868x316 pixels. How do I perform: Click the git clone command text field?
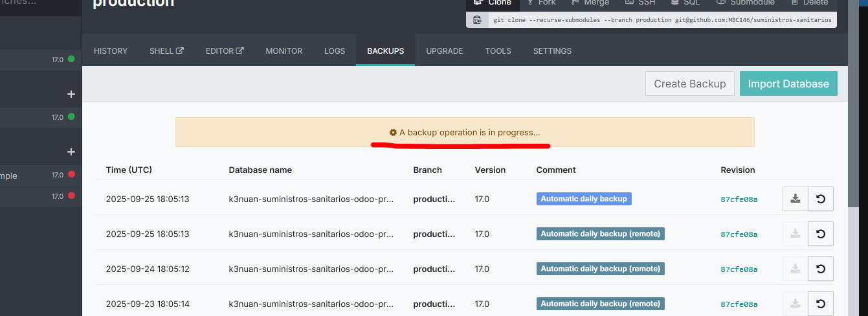[x=662, y=20]
